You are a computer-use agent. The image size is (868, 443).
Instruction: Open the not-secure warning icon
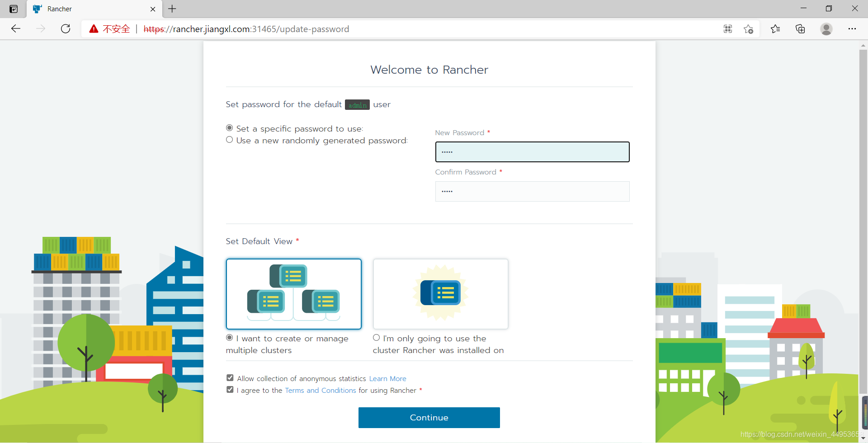[94, 29]
